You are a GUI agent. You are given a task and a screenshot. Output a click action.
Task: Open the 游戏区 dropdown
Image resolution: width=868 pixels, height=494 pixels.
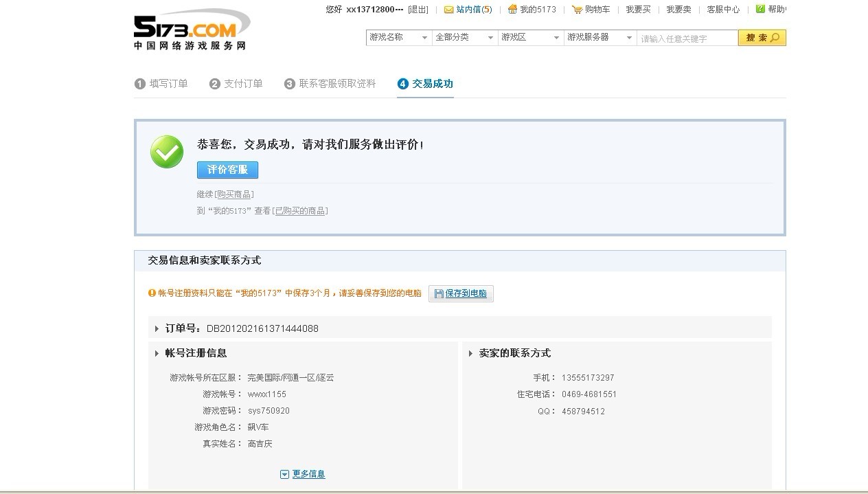pyautogui.click(x=530, y=38)
